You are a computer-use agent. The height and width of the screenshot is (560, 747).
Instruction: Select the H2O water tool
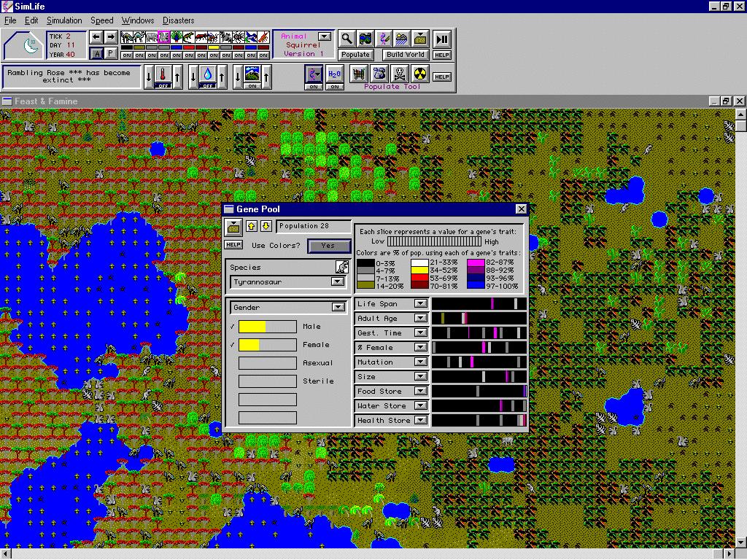tap(335, 74)
